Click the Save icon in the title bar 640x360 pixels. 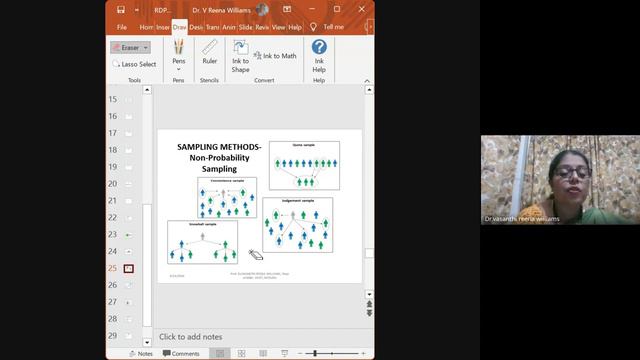[121, 9]
